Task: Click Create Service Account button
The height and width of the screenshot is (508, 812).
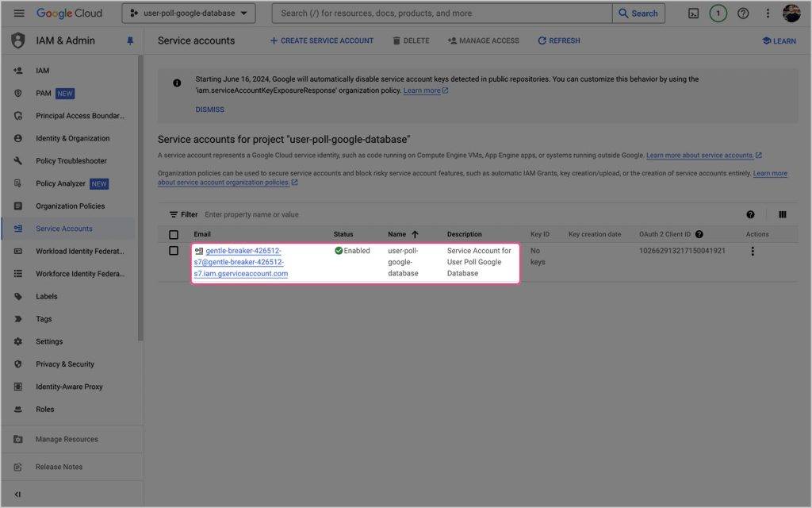Action: click(x=321, y=40)
